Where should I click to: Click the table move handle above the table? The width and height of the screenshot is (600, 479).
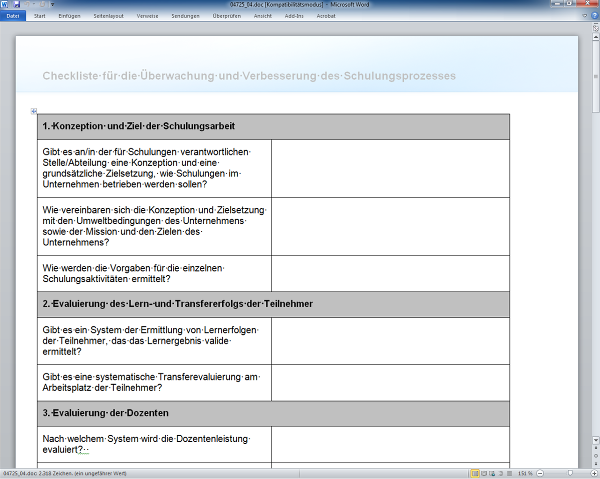[x=33, y=111]
